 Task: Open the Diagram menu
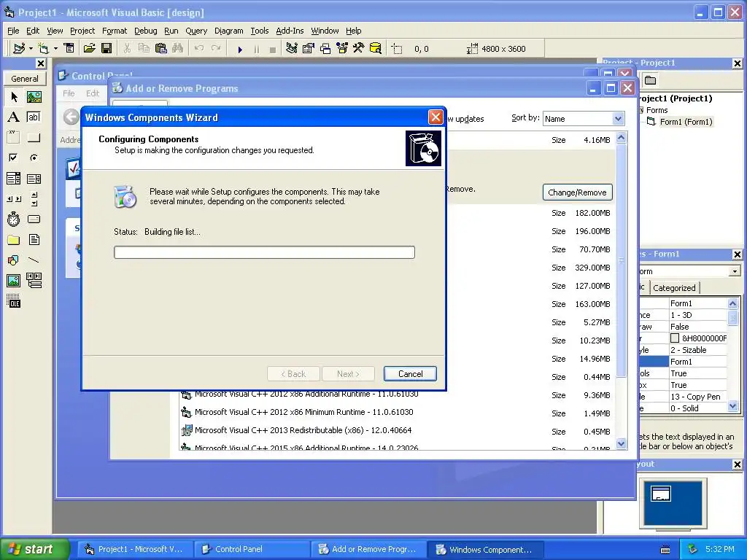[228, 31]
